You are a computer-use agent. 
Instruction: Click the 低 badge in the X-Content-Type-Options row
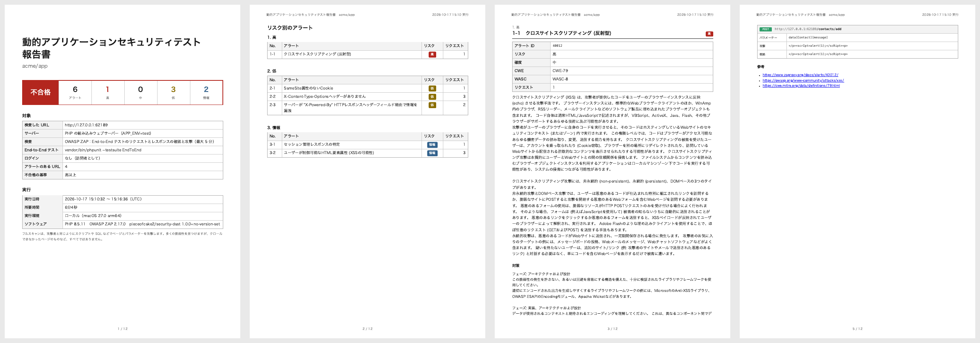coord(432,97)
